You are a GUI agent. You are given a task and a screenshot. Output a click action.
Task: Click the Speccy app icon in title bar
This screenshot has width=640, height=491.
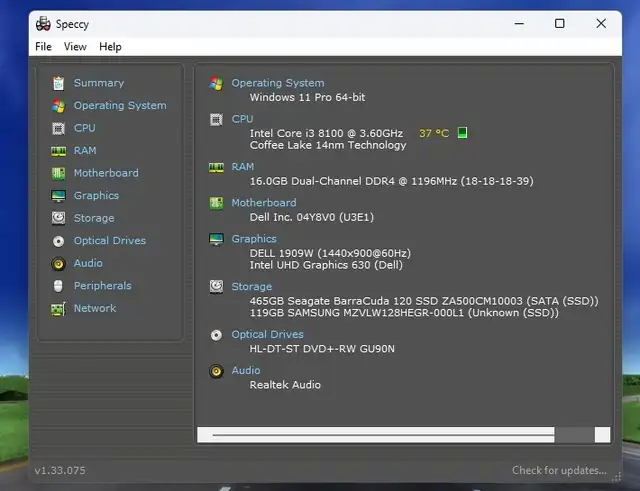tap(43, 24)
